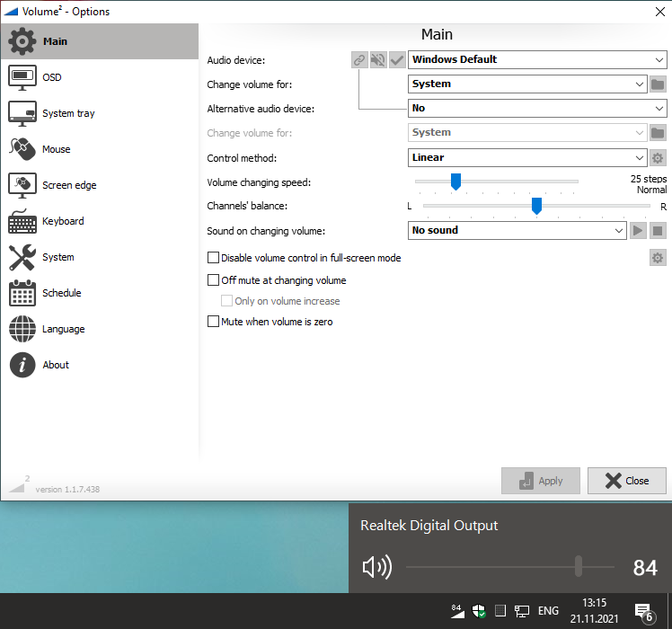Click the full-screen mode settings gear
672x629 pixels.
coord(658,259)
